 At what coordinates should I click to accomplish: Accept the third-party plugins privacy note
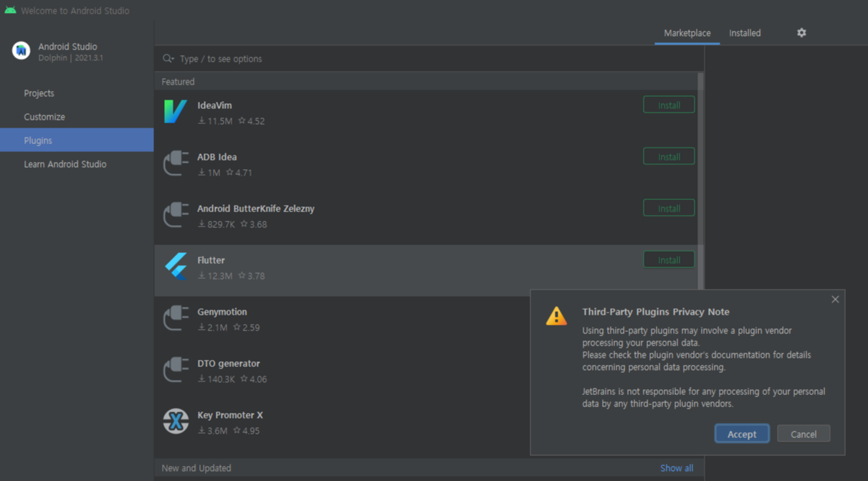point(742,434)
